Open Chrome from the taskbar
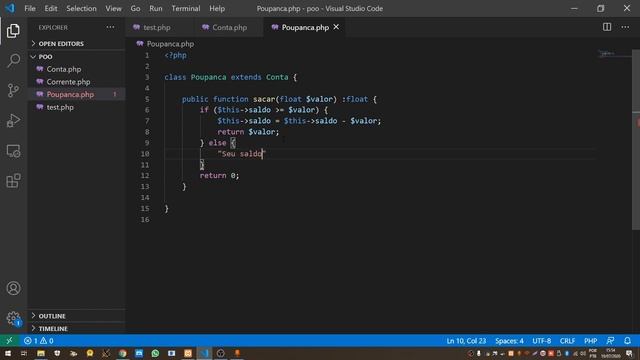The width and height of the screenshot is (640, 360). tap(122, 353)
